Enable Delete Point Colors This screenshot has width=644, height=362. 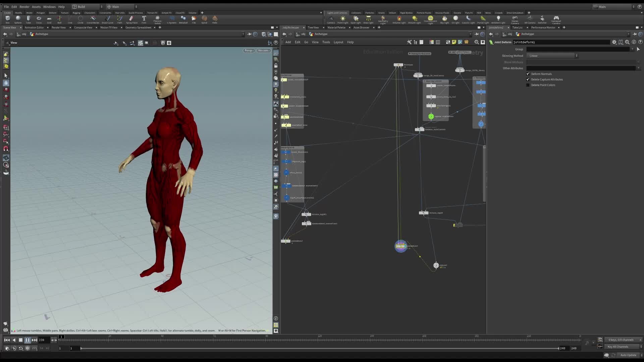tap(528, 85)
